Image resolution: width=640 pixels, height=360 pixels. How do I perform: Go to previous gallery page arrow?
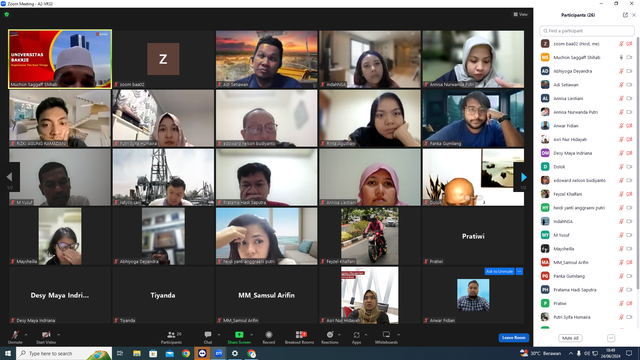tap(10, 177)
